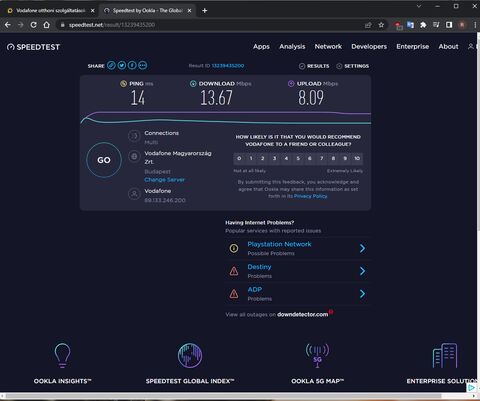Click the Upload arrow icon

[291, 83]
